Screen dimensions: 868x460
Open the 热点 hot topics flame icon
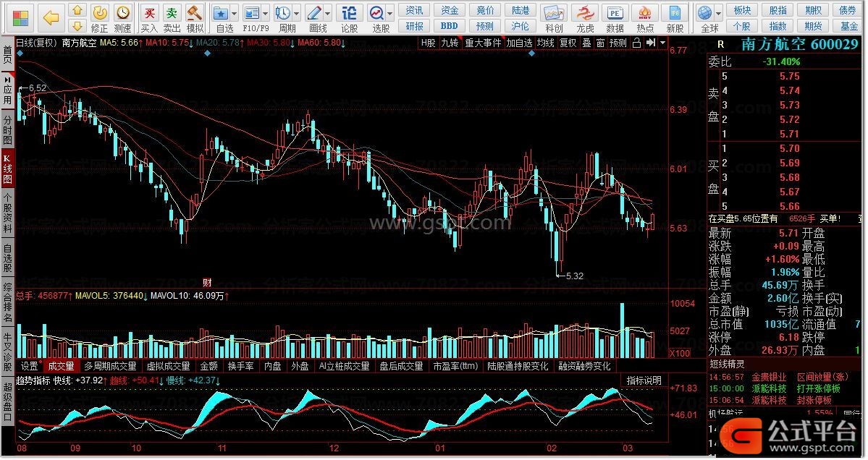(645, 13)
